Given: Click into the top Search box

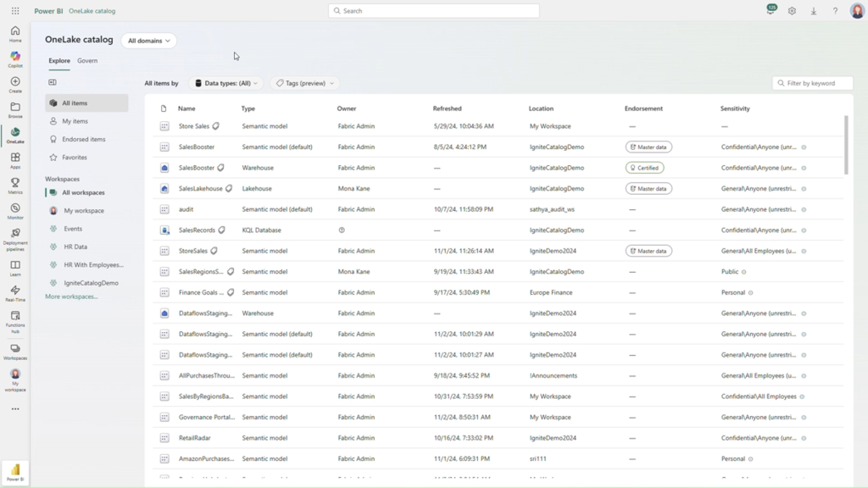Looking at the screenshot, I should point(434,10).
